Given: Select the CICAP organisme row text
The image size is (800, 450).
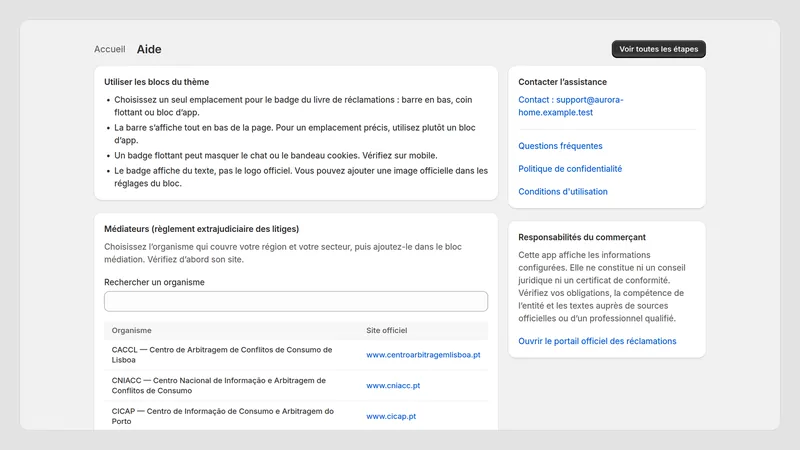Looking at the screenshot, I should tap(222, 416).
